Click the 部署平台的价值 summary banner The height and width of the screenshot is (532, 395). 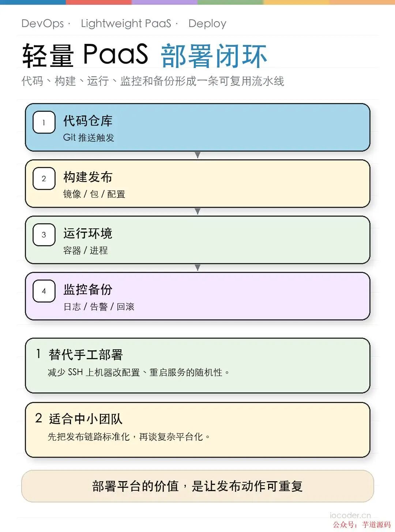tap(197, 486)
